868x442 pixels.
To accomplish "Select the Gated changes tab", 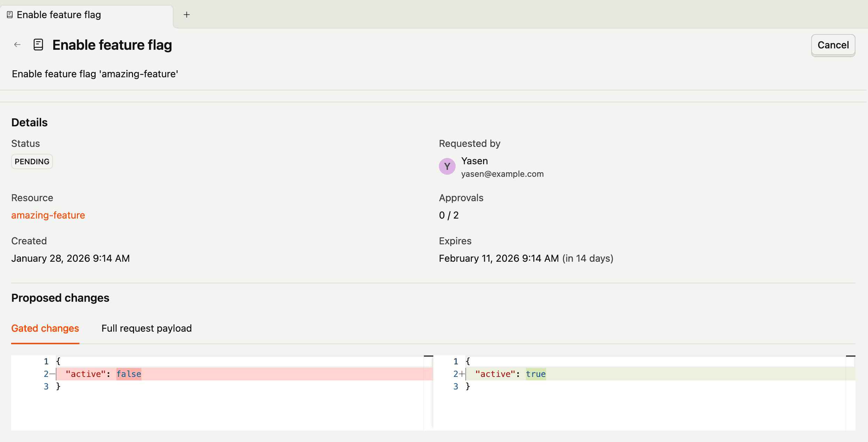I will pyautogui.click(x=45, y=328).
